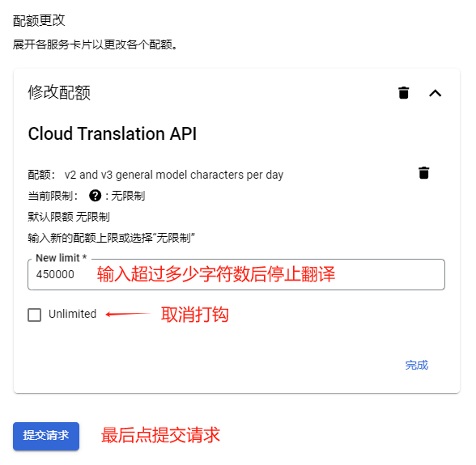
Task: Place cursor on the 450000 value
Action: [55, 274]
